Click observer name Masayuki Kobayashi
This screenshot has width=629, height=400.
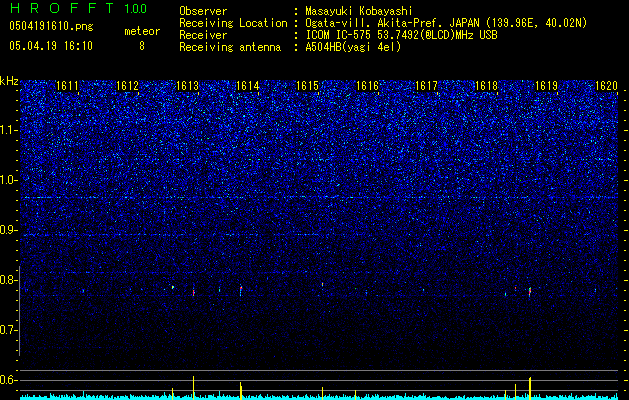359,11
